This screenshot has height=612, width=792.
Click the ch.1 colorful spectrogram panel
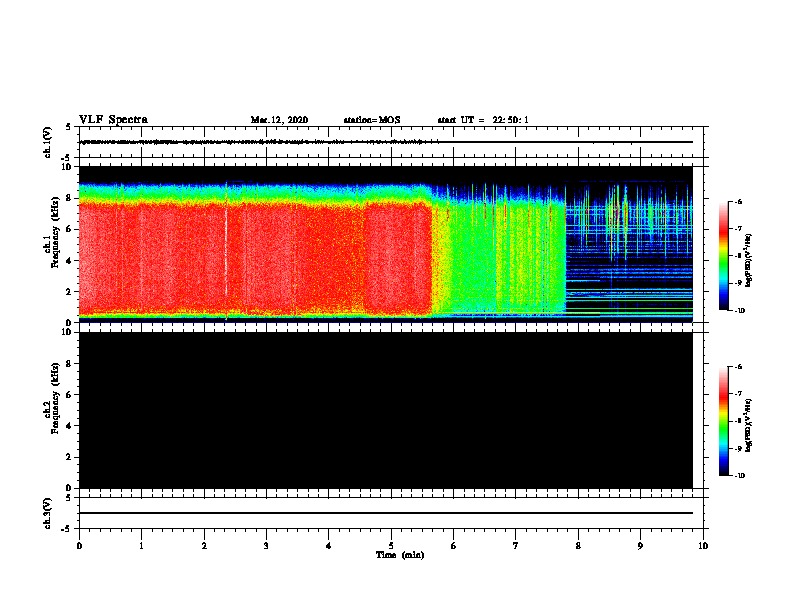coord(386,244)
